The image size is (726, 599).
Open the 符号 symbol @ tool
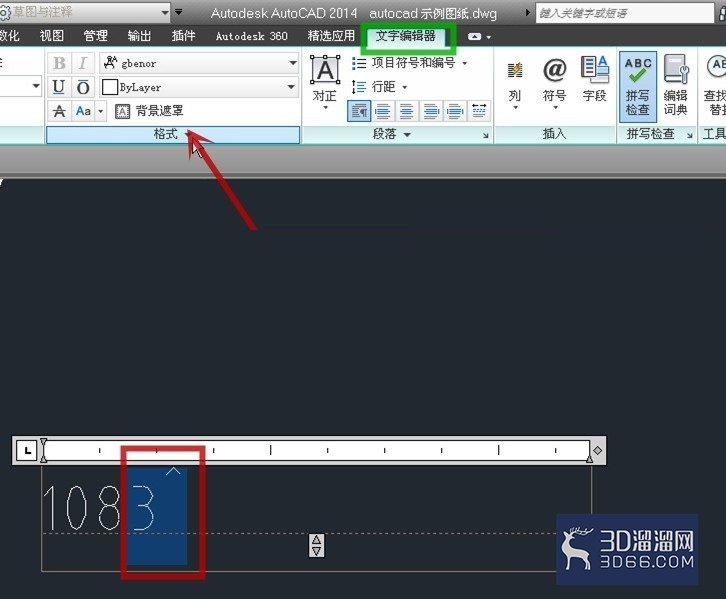click(x=554, y=84)
